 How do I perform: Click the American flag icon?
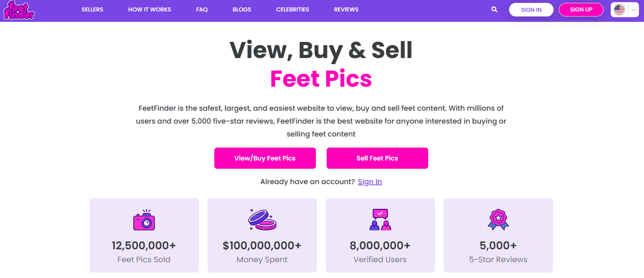619,9
